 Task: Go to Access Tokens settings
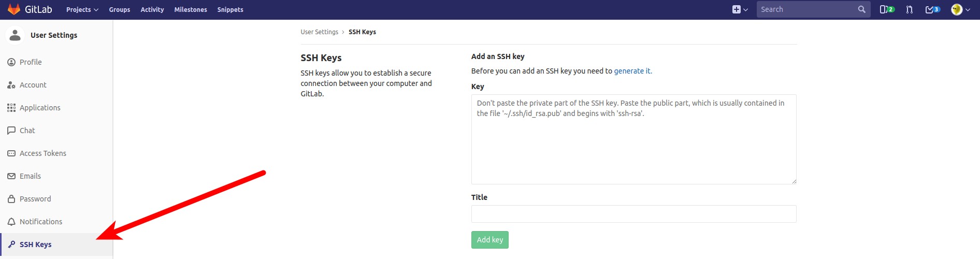pos(42,153)
